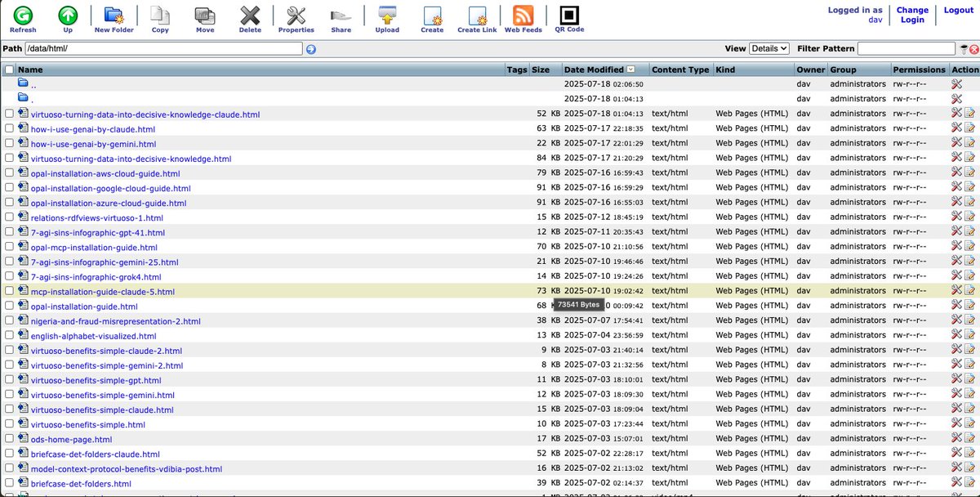980x497 pixels.
Task: Sort by the Kind column header
Action: click(725, 69)
